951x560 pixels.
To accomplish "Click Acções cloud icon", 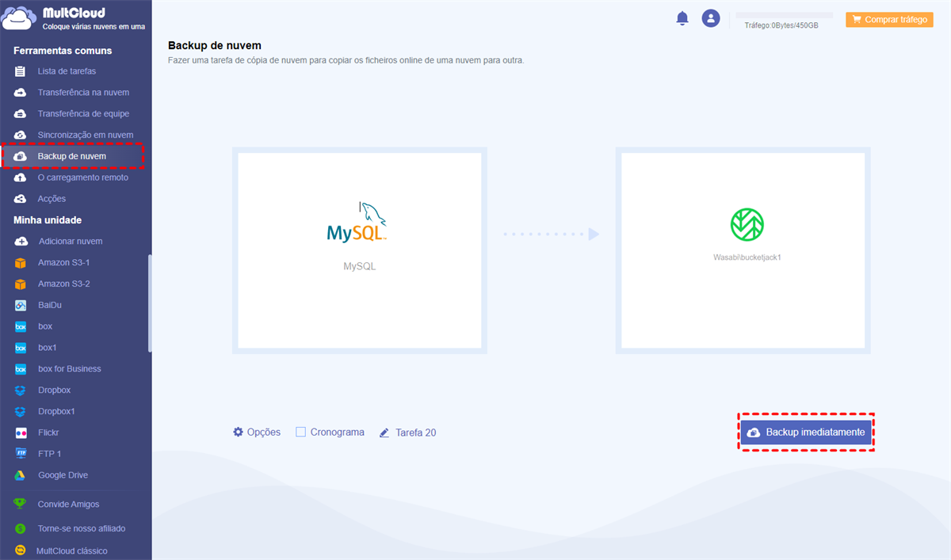I will coord(21,199).
